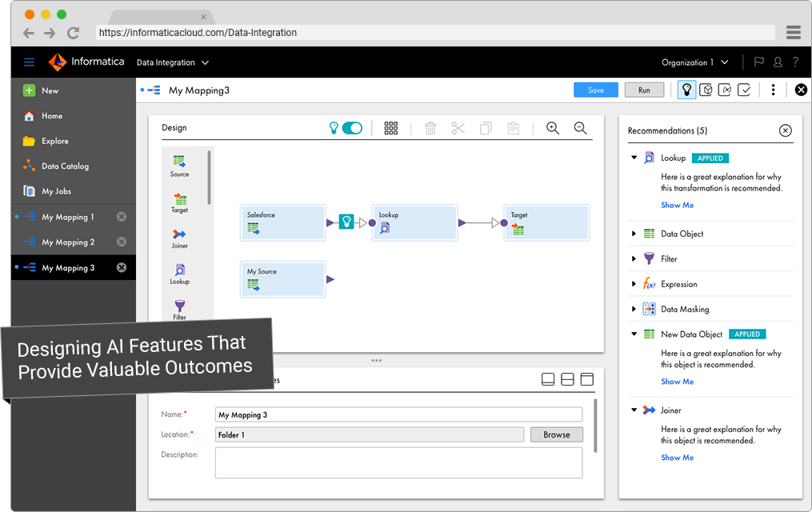Open the three-dot more options menu
812x512 pixels.
(773, 90)
